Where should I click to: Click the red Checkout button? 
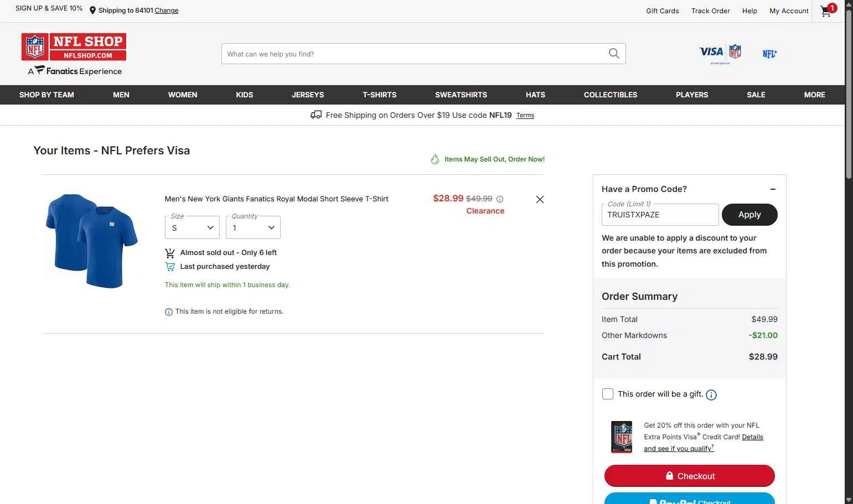coord(690,476)
